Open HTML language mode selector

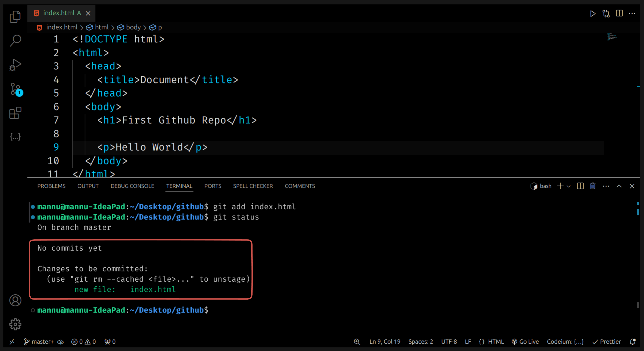(x=492, y=341)
